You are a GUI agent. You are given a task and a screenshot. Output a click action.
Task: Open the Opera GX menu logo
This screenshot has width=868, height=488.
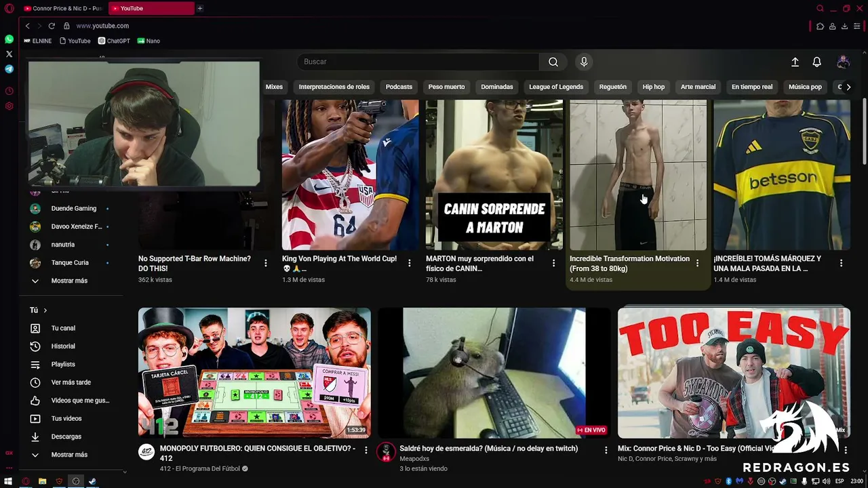coord(9,8)
